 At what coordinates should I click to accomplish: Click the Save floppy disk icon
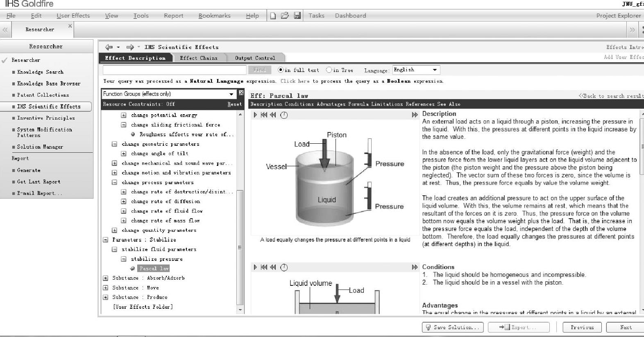[x=297, y=16]
